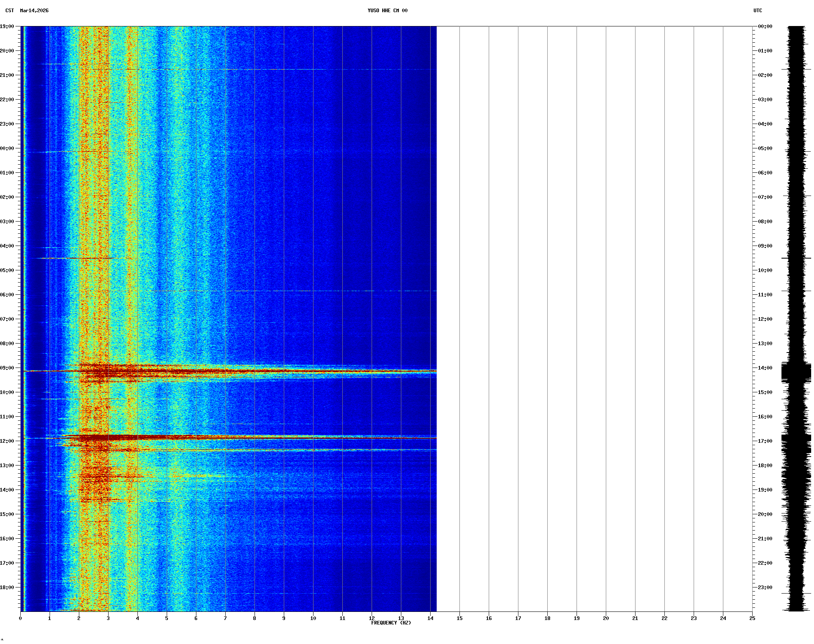The width and height of the screenshot is (814, 644).
Task: Click the UTC label at top right
Action: [757, 11]
